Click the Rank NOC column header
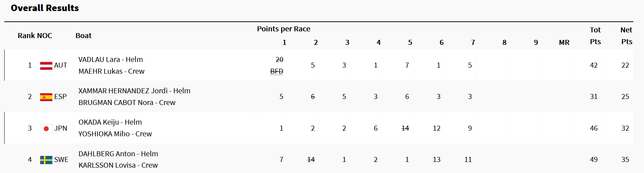The height and width of the screenshot is (173, 644). coord(35,36)
